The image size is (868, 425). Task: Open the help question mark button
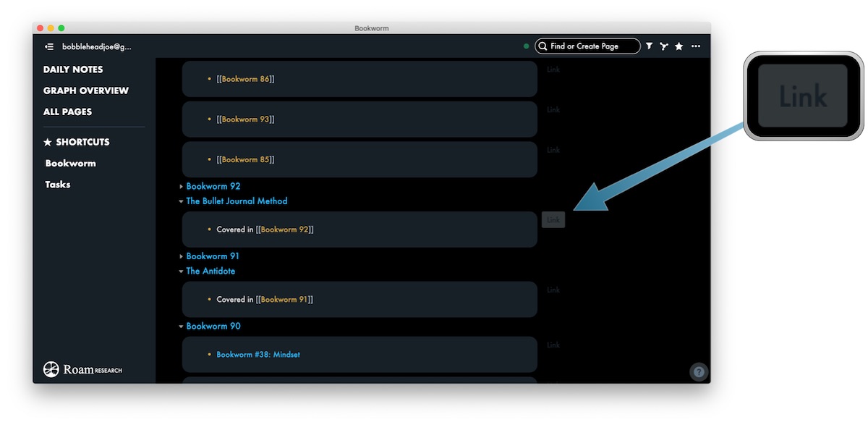tap(699, 372)
